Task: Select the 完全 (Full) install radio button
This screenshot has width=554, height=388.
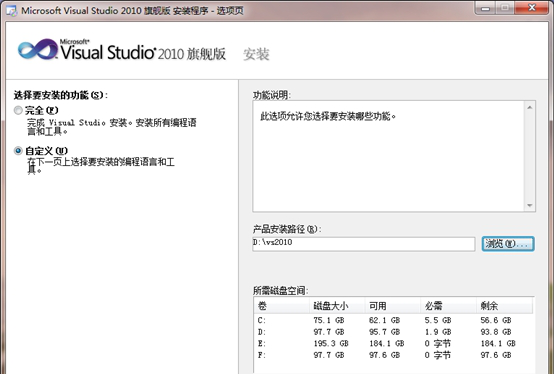Action: 18,111
